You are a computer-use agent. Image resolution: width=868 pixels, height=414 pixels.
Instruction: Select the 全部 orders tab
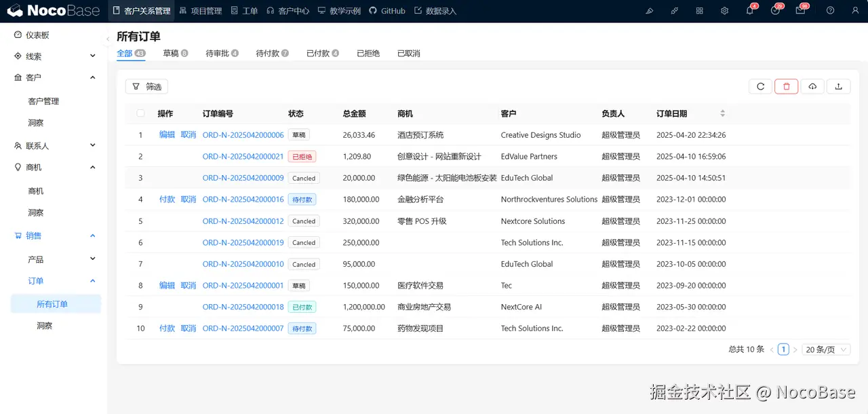pyautogui.click(x=131, y=53)
